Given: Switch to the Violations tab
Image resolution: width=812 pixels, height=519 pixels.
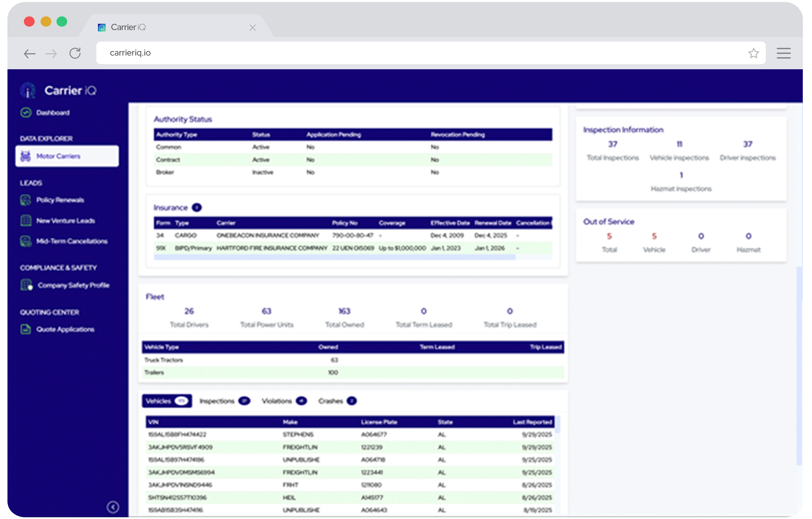Looking at the screenshot, I should 277,401.
